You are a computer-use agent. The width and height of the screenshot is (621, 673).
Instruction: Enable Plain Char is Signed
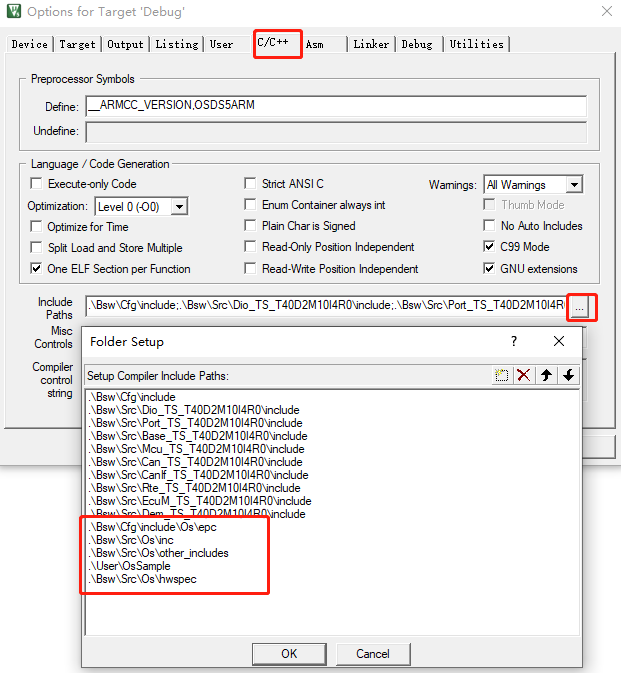click(250, 225)
